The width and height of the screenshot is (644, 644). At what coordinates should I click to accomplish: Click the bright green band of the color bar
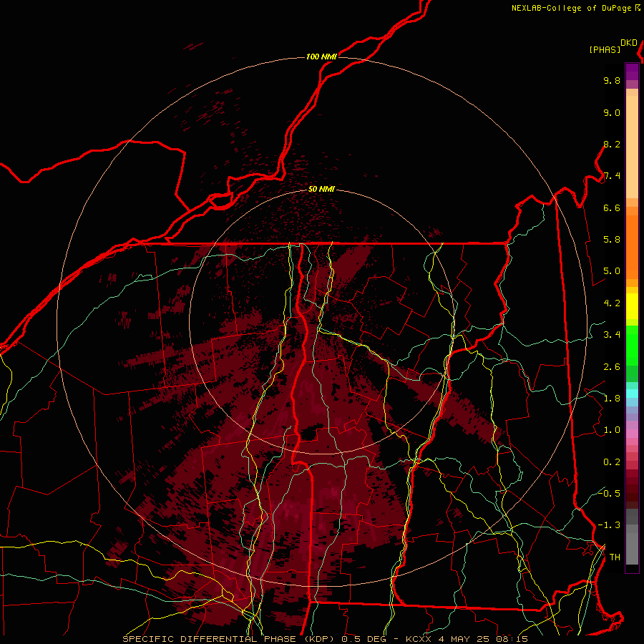click(632, 345)
